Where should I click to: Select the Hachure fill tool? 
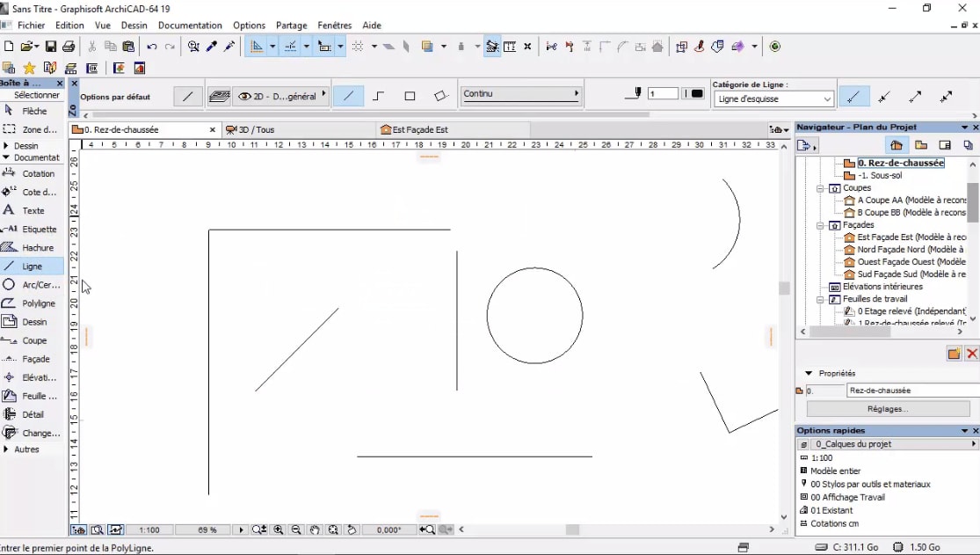click(32, 248)
